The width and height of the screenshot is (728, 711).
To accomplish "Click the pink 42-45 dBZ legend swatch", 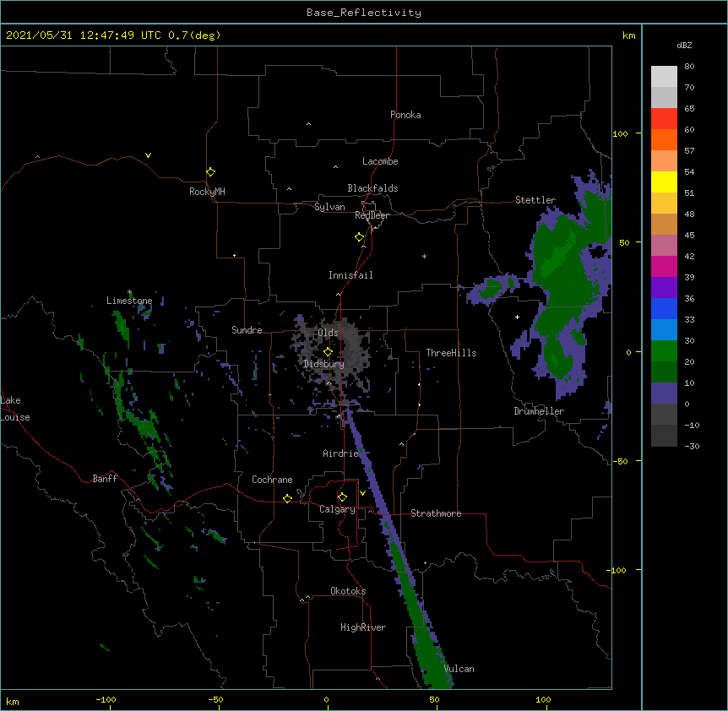I will 664,246.
